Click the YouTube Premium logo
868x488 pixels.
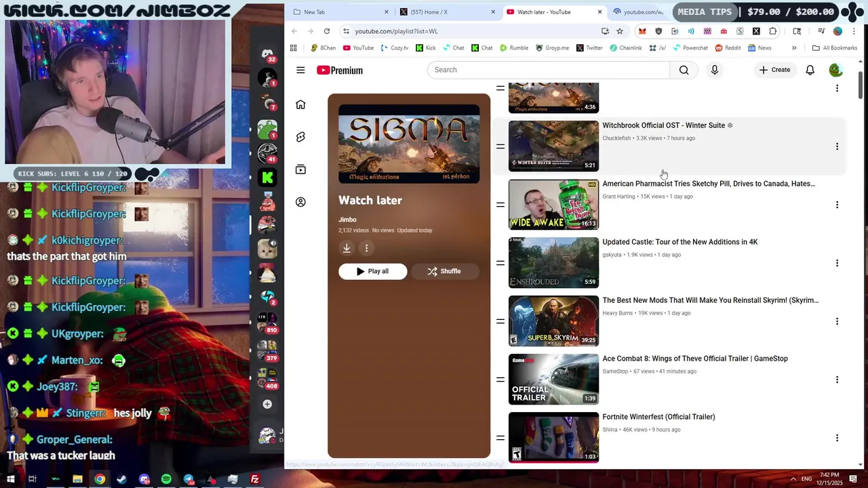coord(340,70)
